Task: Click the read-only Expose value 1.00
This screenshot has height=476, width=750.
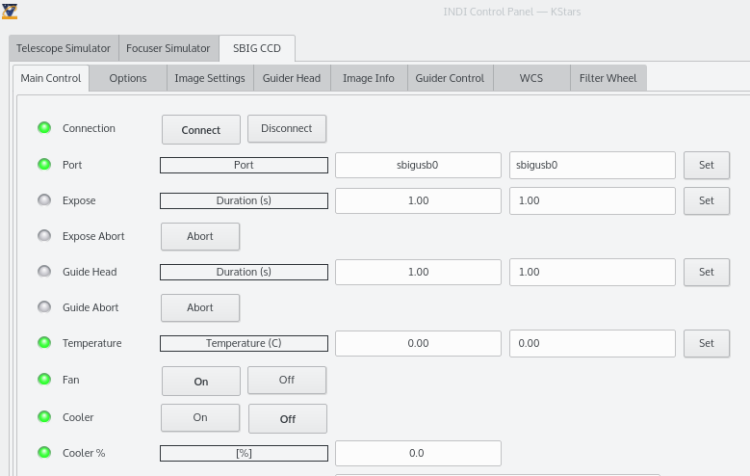Action: [x=418, y=201]
